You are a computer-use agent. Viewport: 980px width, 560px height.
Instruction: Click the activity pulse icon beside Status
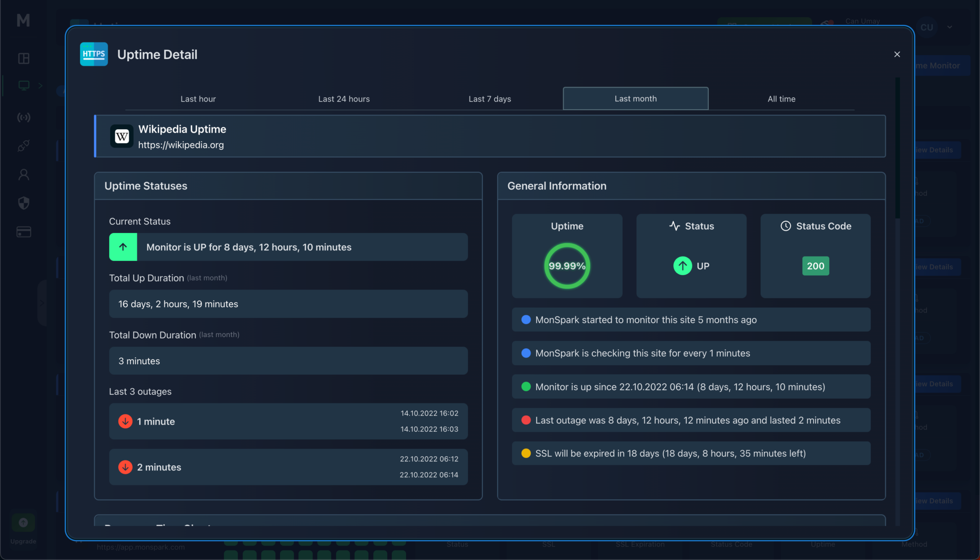tap(674, 226)
